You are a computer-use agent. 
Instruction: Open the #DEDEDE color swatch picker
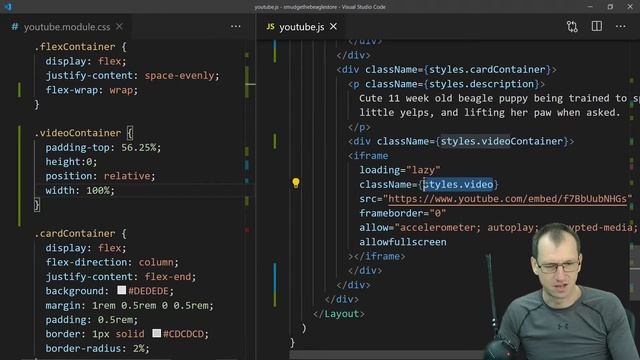point(121,290)
